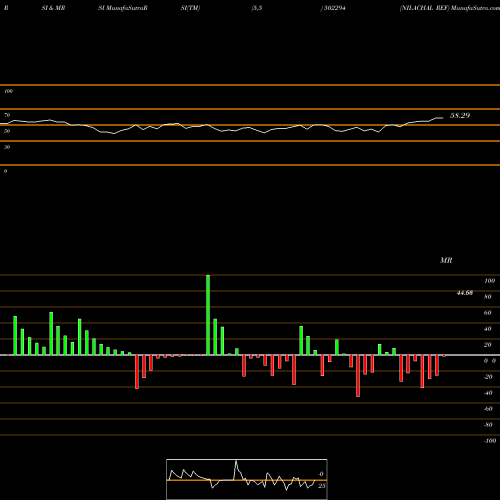Select the 'SI & MR' header text
500x500 pixels.
53,8
